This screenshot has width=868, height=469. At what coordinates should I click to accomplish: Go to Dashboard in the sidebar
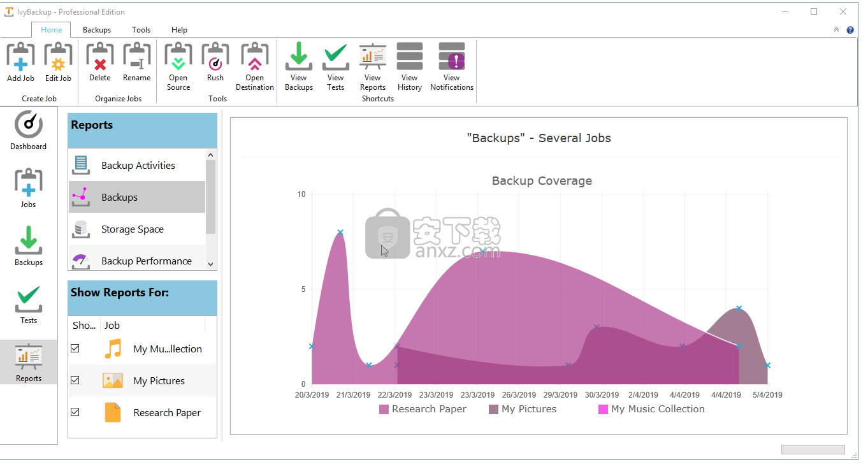(x=29, y=131)
